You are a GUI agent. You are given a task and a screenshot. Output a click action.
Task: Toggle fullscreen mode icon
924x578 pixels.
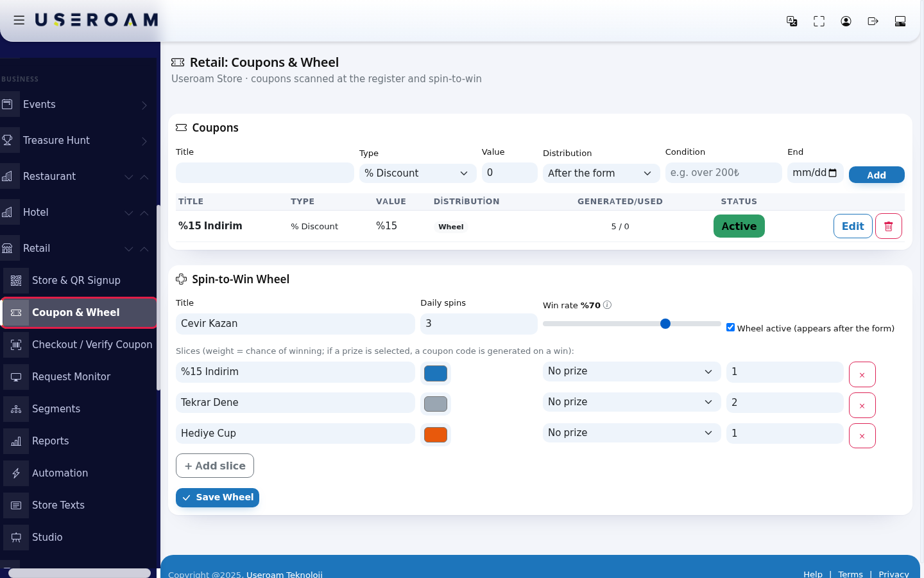click(x=819, y=21)
